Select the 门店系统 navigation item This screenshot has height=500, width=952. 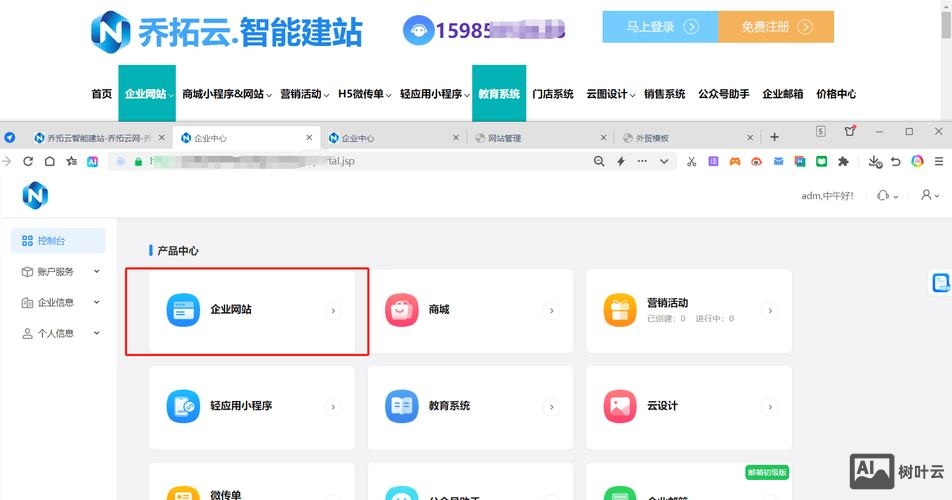(x=552, y=94)
